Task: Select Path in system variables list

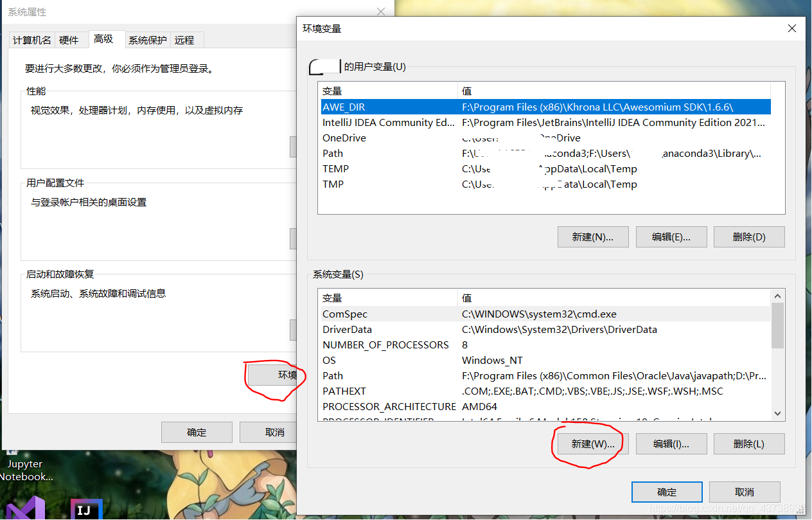Action: point(545,375)
